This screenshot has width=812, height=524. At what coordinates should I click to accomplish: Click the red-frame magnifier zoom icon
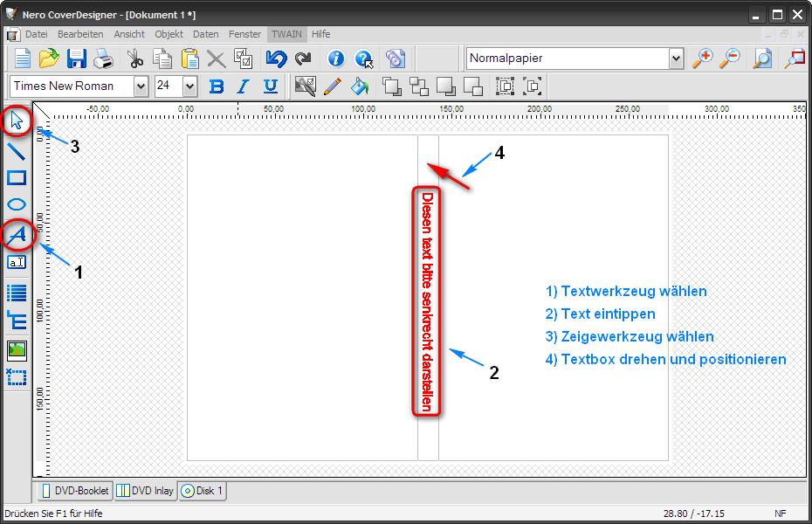coord(795,59)
